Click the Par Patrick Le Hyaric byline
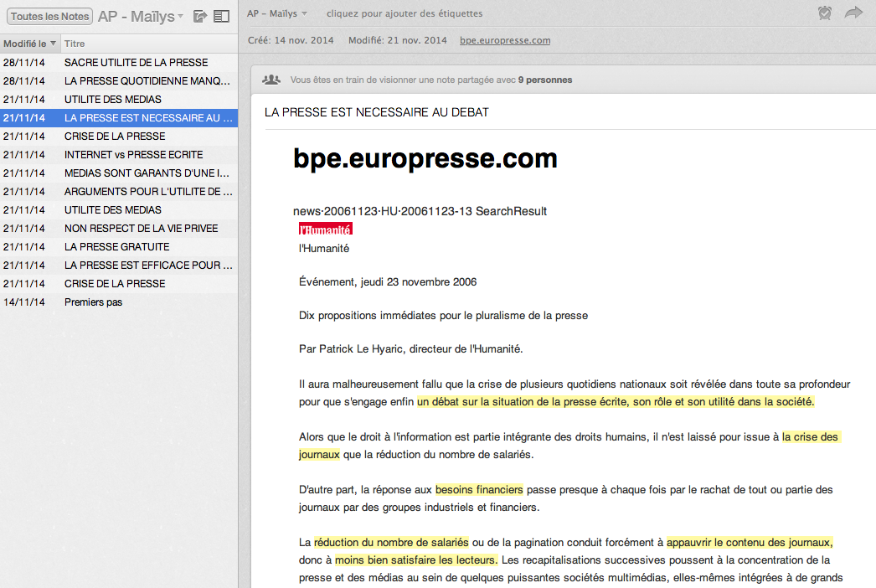 point(410,348)
